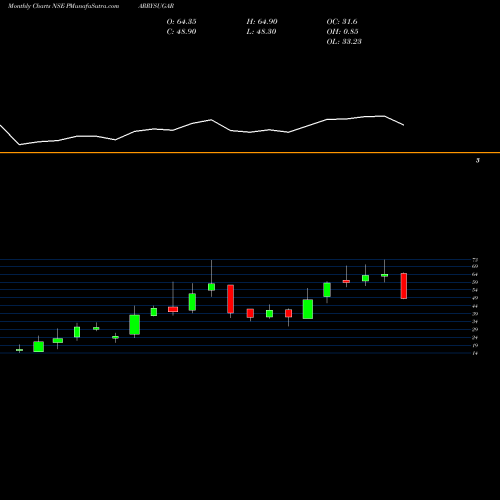Click the 73 price axis label
Image resolution: width=500 pixels, height=500 pixels.
pos(475,260)
